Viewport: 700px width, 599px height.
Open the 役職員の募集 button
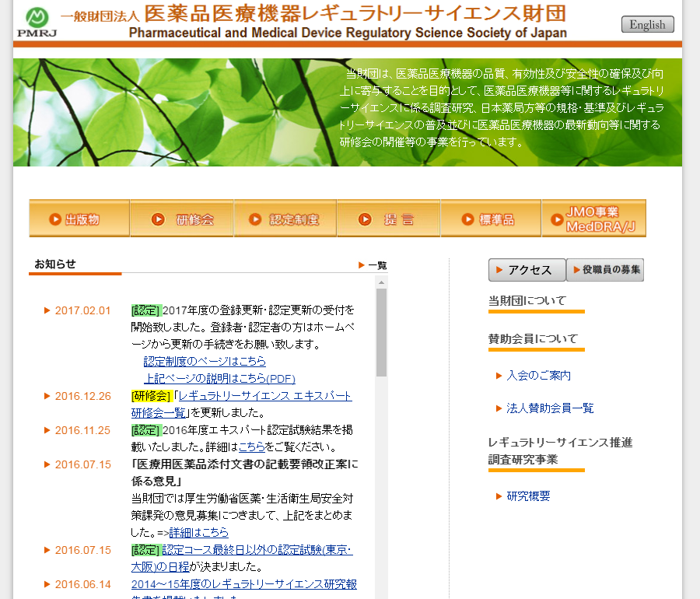tap(605, 270)
